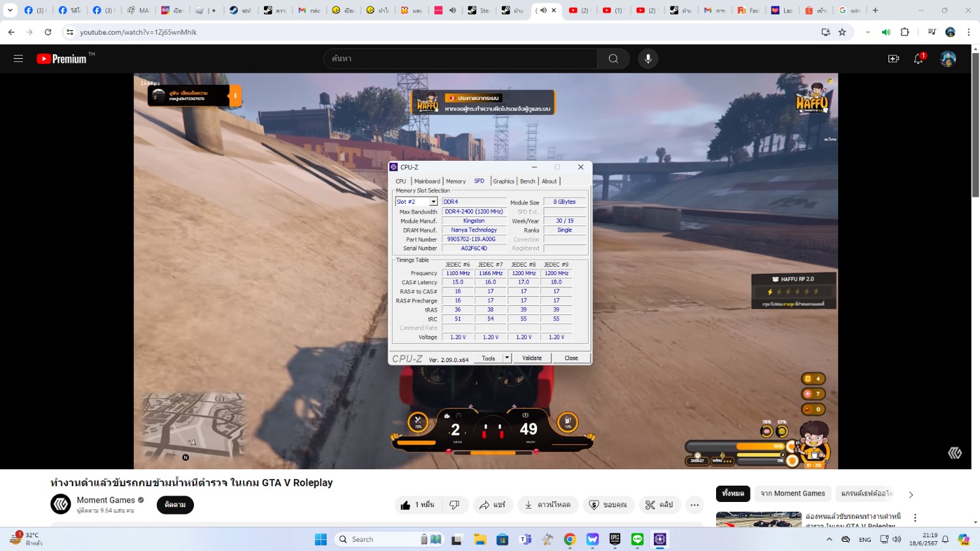This screenshot has width=980, height=551.
Task: Open Chrome three-dot menu
Action: [x=969, y=32]
